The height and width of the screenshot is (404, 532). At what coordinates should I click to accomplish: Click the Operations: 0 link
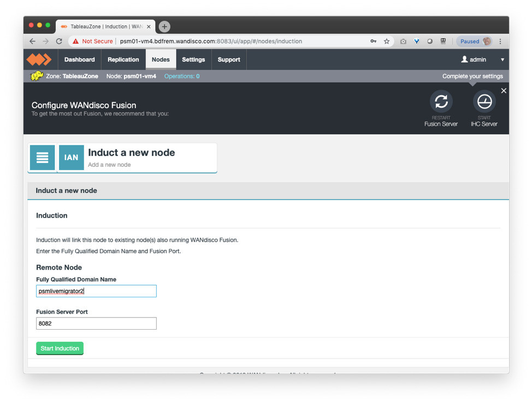click(182, 77)
